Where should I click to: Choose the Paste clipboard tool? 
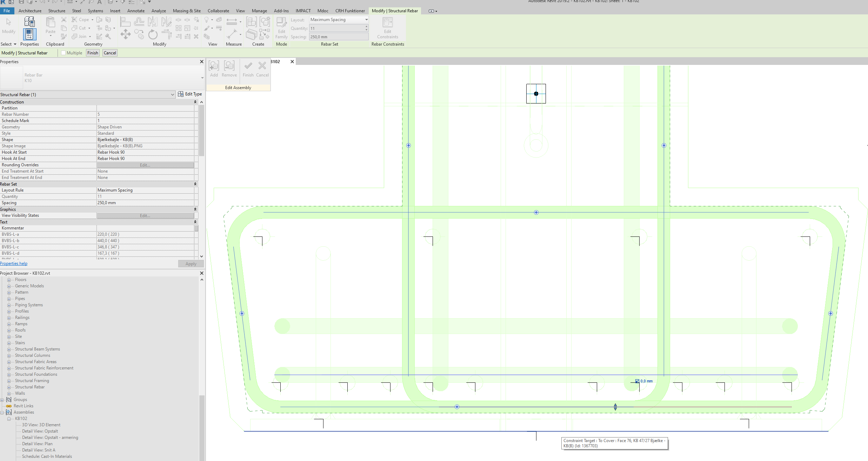pos(51,26)
